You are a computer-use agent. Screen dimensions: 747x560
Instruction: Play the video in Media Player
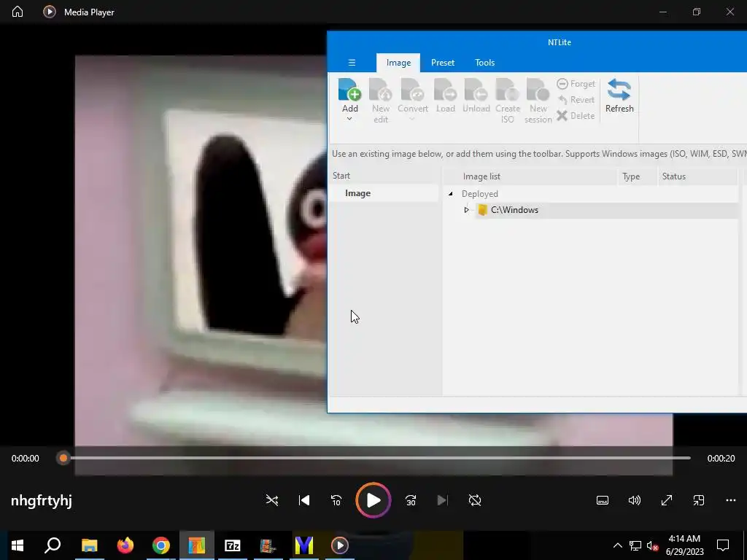[373, 500]
